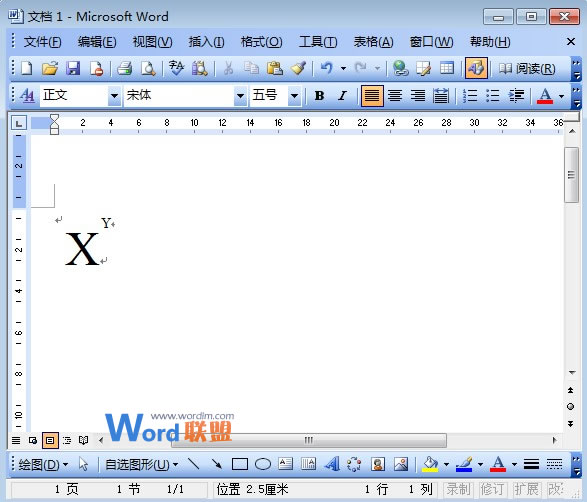Expand the font dropdown showing 宋体
The image size is (587, 502).
[241, 96]
